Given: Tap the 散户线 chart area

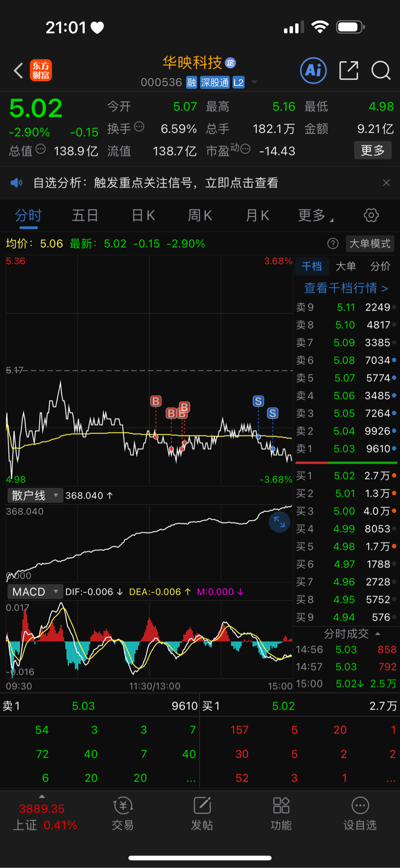Looking at the screenshot, I should point(149,543).
